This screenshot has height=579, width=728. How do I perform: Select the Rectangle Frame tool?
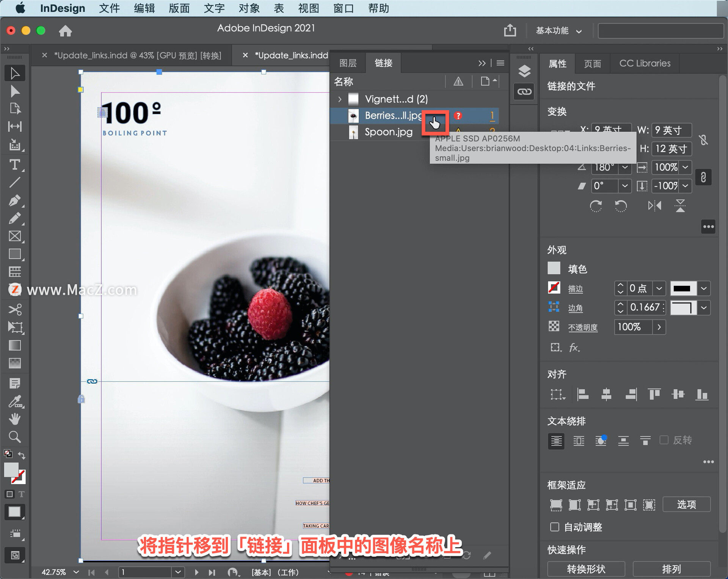pyautogui.click(x=14, y=236)
